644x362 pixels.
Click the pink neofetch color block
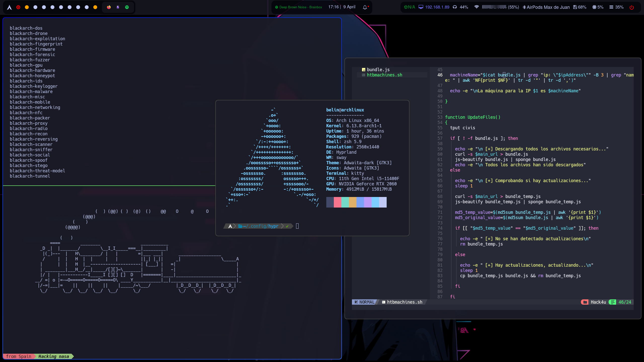pyautogui.click(x=338, y=202)
